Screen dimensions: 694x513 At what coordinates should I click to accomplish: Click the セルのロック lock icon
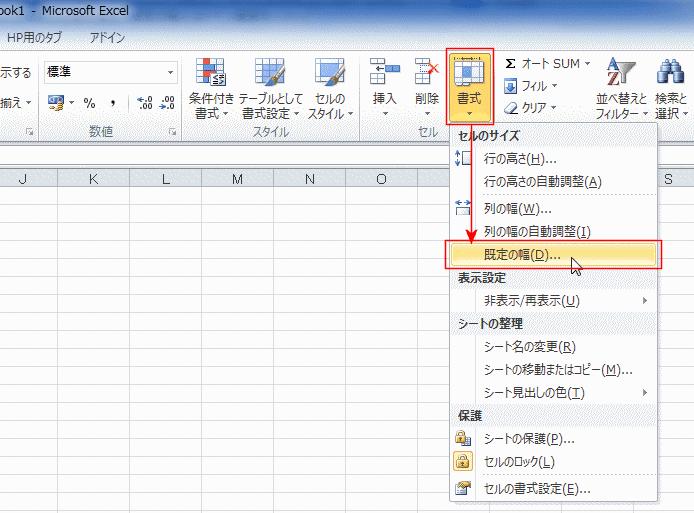pos(463,461)
